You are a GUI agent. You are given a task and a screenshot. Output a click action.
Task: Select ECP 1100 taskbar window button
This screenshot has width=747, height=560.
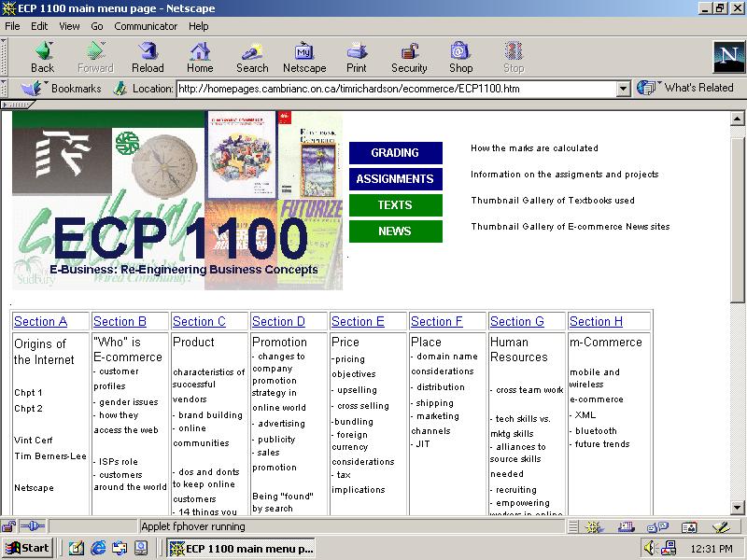point(242,548)
